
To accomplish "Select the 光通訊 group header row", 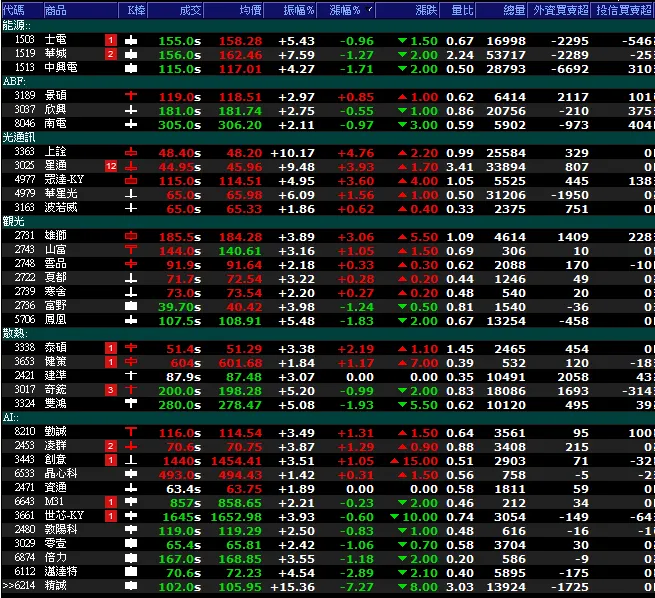I will [x=328, y=137].
